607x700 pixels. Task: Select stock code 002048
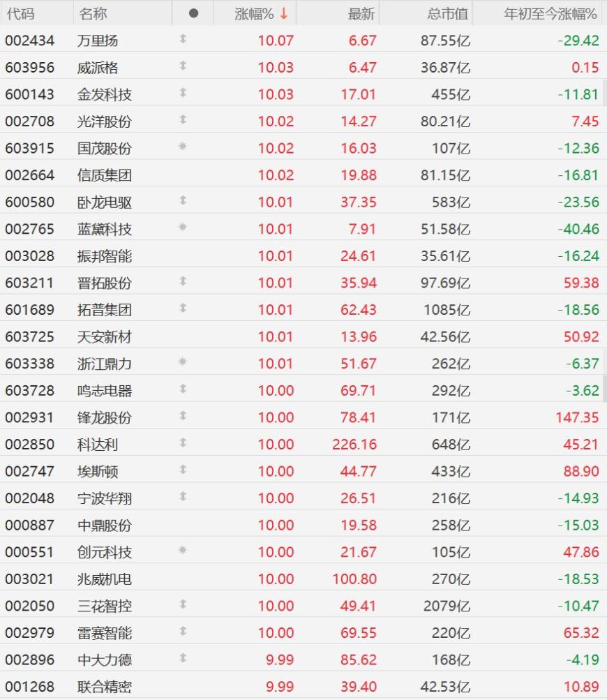29,498
